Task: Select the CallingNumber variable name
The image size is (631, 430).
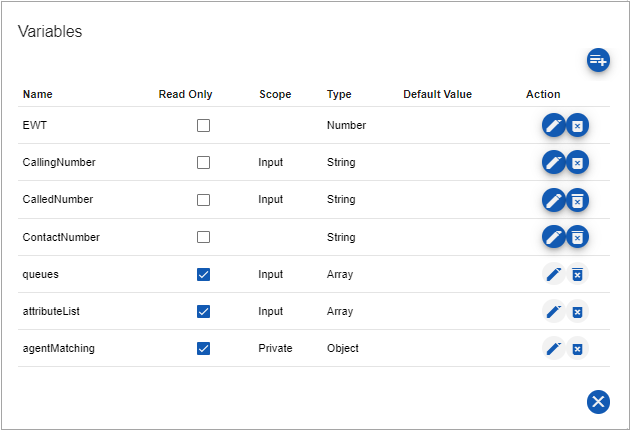Action: pos(59,162)
